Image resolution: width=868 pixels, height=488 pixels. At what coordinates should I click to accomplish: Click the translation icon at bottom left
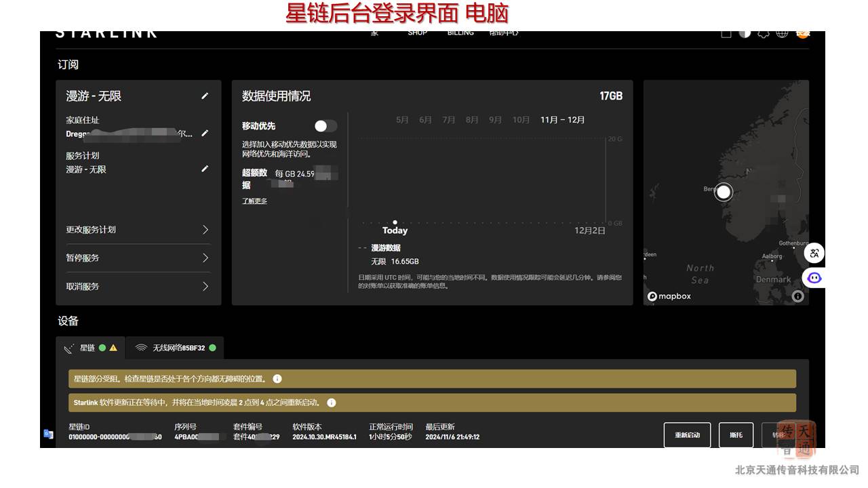48,434
